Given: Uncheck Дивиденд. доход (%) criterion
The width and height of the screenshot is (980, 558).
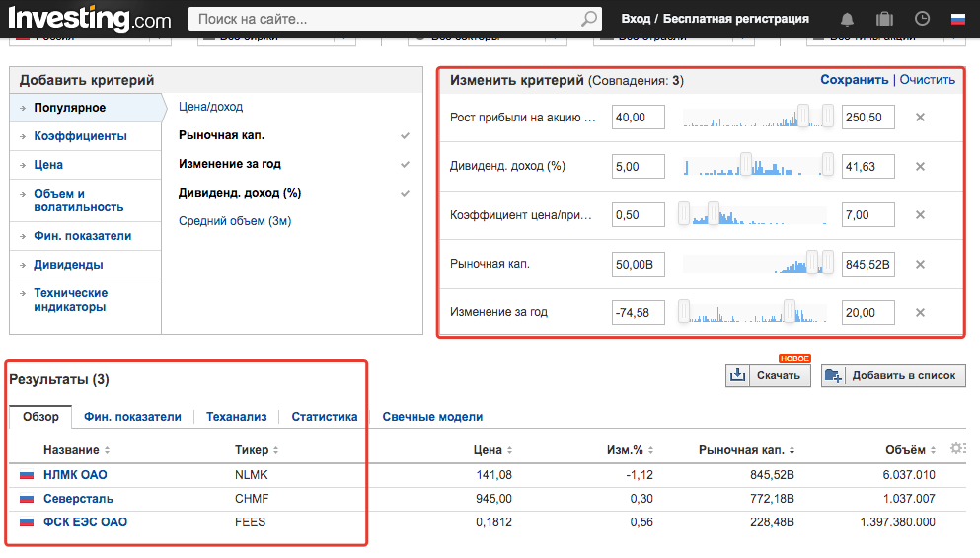Looking at the screenshot, I should coord(405,194).
